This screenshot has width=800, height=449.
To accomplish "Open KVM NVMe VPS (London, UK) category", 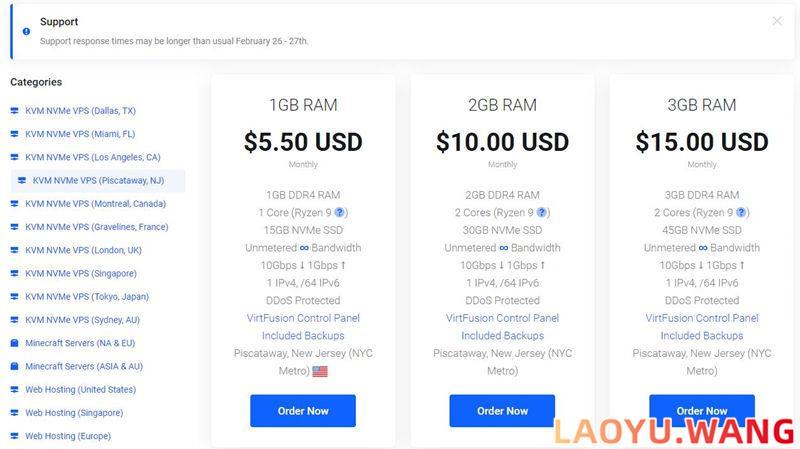I will (84, 250).
